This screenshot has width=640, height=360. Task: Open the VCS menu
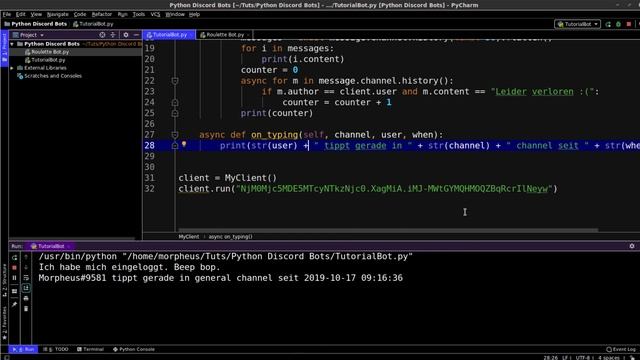coord(156,14)
